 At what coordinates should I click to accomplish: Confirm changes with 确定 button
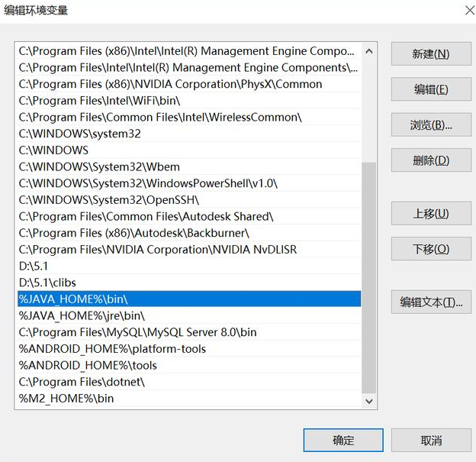click(x=343, y=440)
